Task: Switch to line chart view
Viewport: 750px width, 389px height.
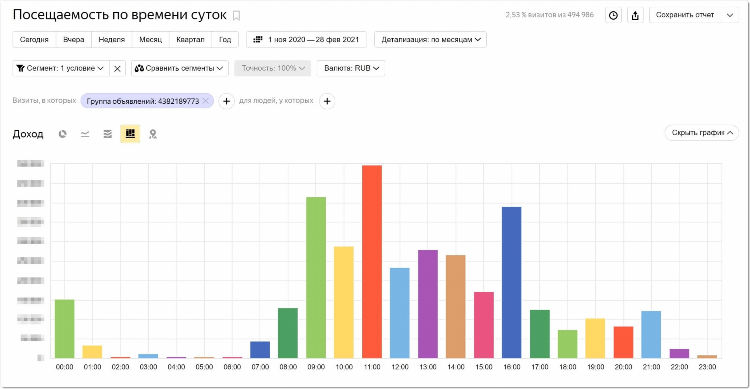Action: click(x=85, y=134)
